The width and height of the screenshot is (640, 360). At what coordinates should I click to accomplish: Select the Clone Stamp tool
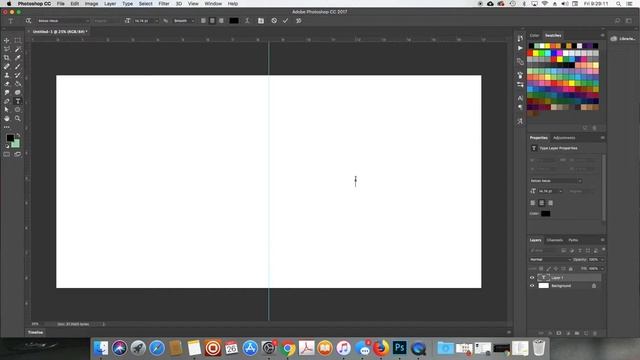pyautogui.click(x=7, y=75)
